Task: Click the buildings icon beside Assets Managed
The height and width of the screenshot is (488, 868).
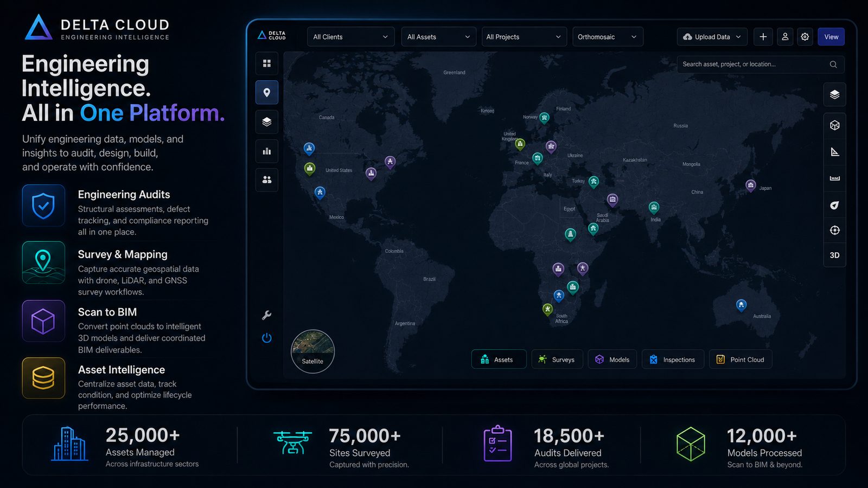Action: pos(69,444)
